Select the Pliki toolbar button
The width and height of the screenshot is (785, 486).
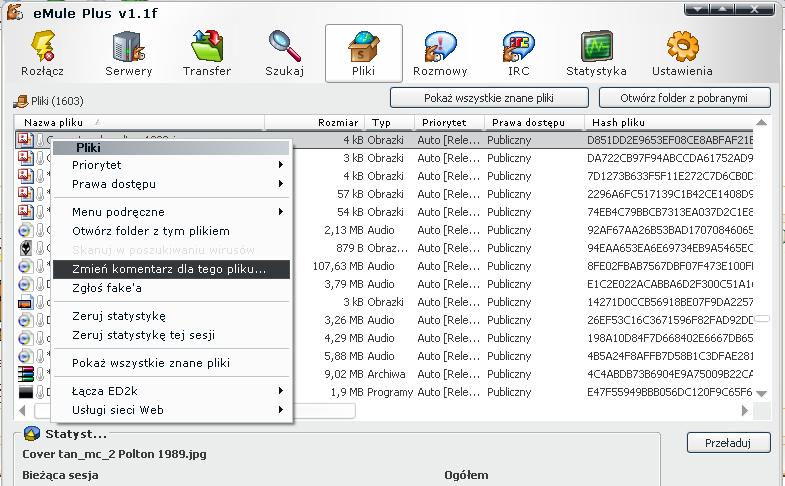(363, 54)
